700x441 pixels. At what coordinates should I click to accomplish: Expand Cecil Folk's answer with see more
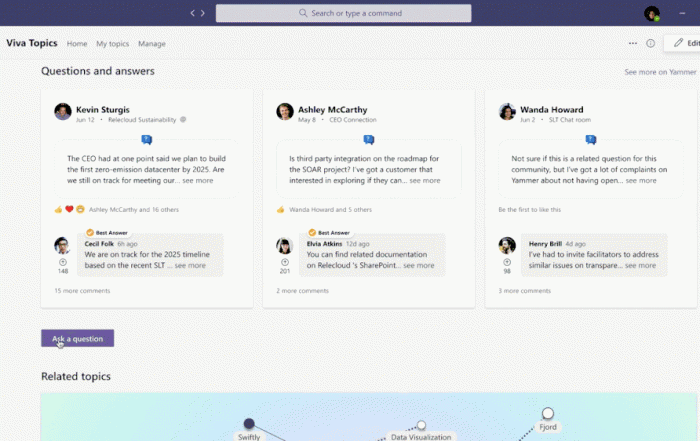[x=190, y=265]
